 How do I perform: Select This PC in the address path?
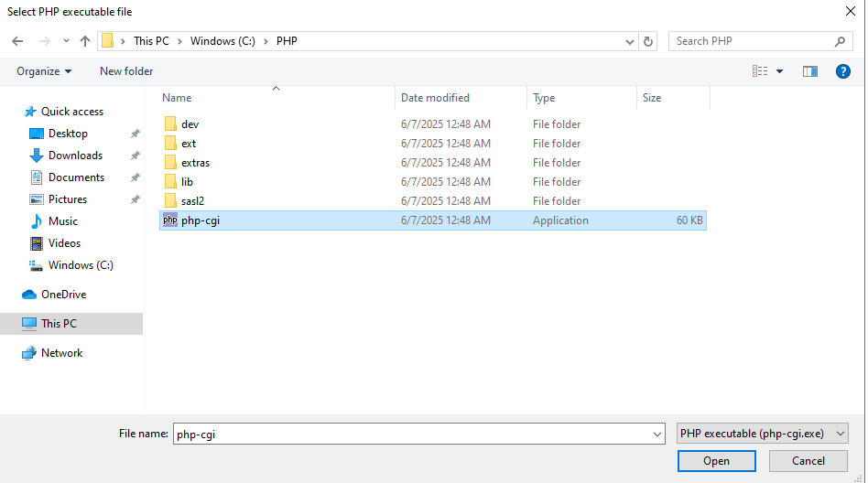point(151,41)
